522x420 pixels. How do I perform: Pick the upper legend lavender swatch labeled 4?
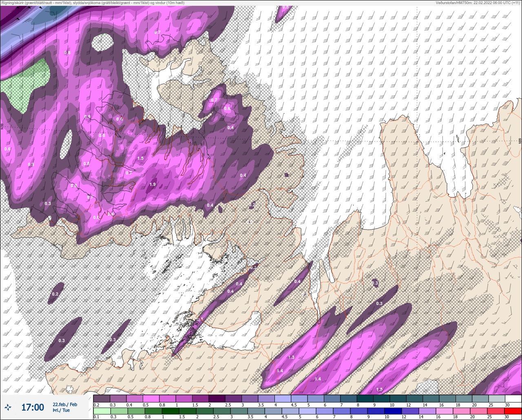pos(283,398)
